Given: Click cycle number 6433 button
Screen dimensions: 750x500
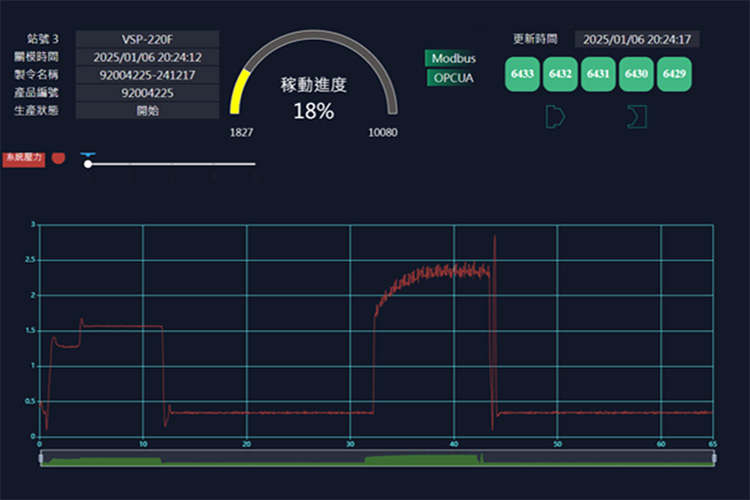Looking at the screenshot, I should point(523,75).
